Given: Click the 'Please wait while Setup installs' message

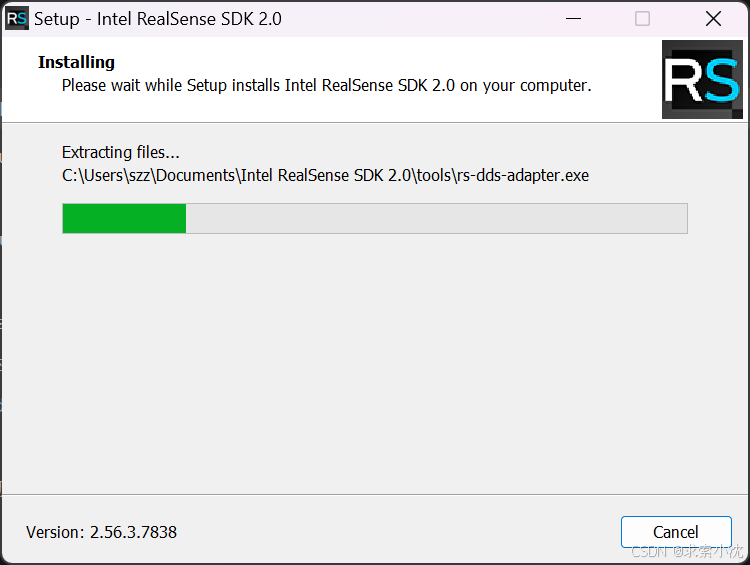Looking at the screenshot, I should 327,86.
